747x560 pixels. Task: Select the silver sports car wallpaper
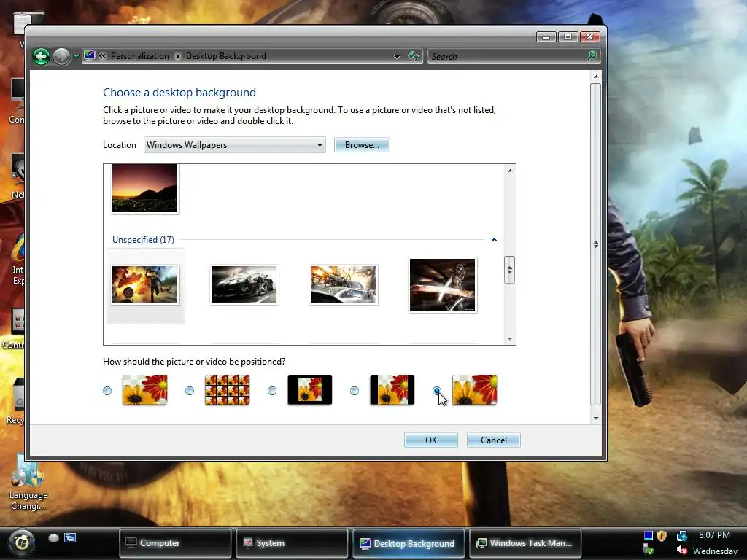[x=244, y=285]
